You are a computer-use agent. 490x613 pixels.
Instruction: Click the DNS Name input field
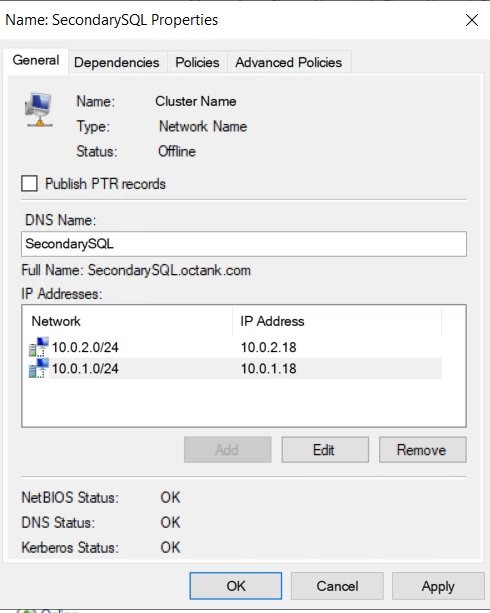pos(244,244)
